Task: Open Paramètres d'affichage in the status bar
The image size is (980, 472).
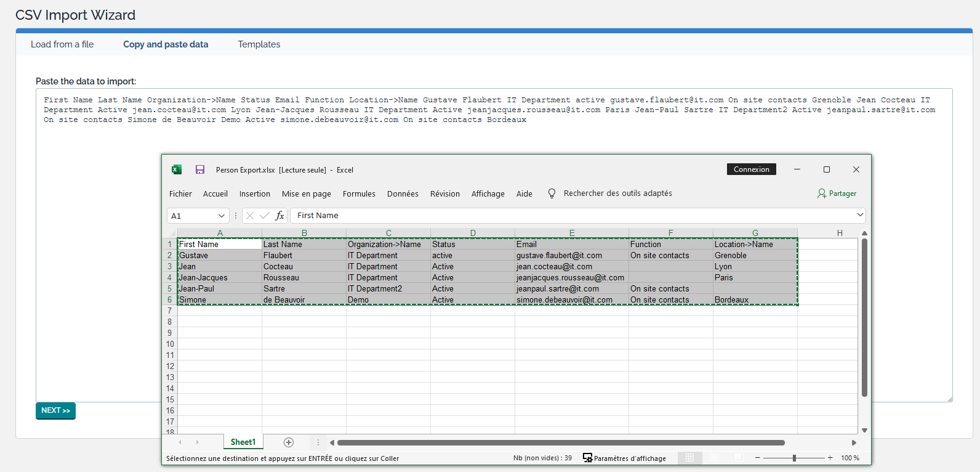Action: [x=624, y=458]
